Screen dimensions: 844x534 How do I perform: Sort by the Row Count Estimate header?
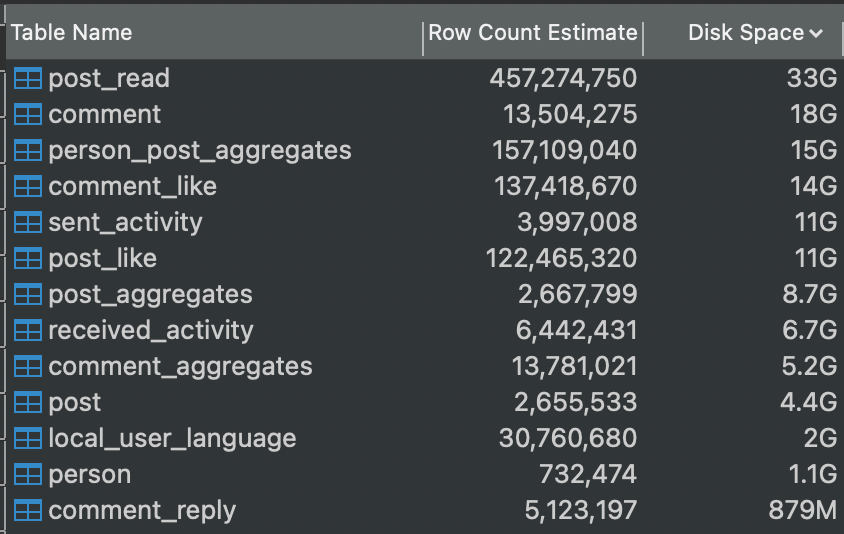pyautogui.click(x=533, y=33)
